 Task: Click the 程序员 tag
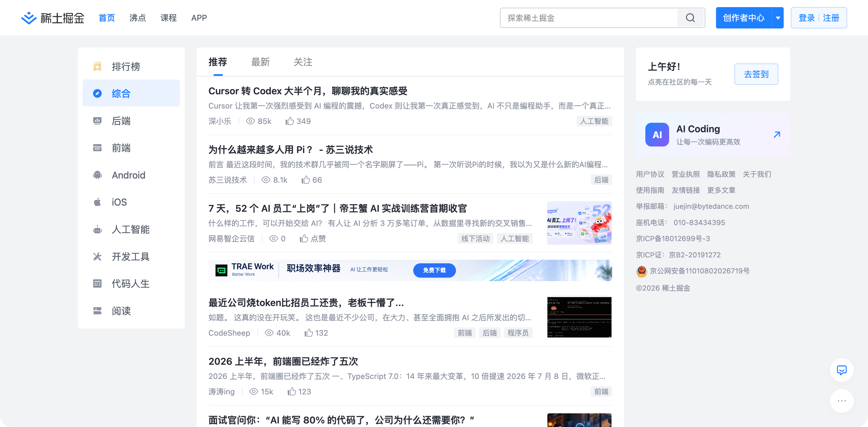[518, 333]
